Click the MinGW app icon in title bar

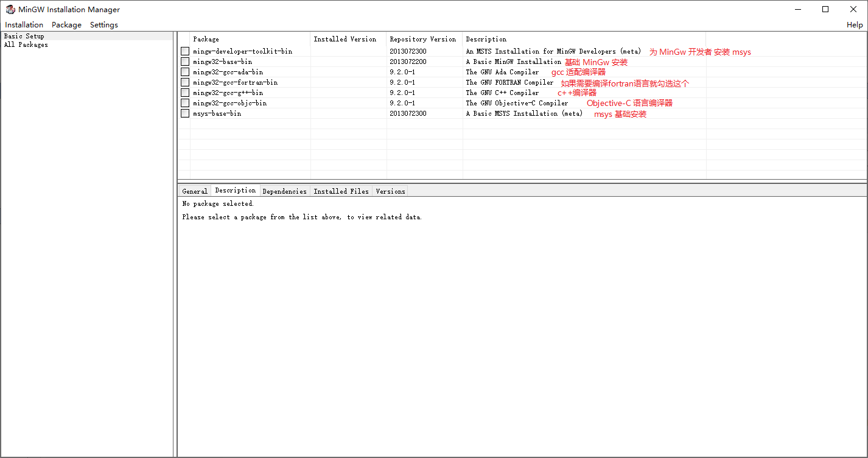coord(10,9)
